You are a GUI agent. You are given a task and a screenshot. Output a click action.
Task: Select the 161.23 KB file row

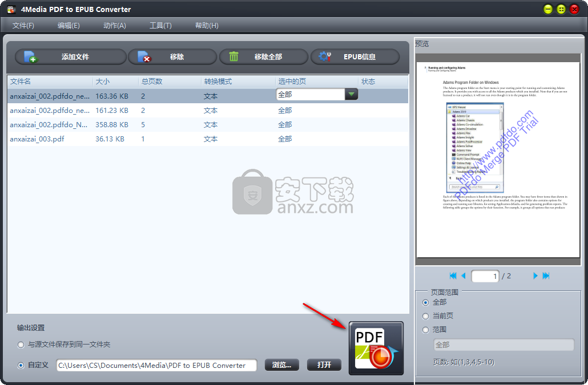(208, 111)
